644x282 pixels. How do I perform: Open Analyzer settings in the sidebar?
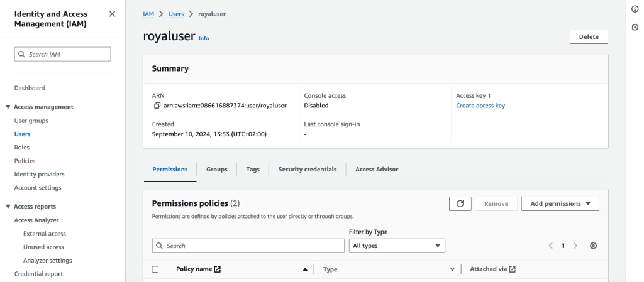point(48,260)
